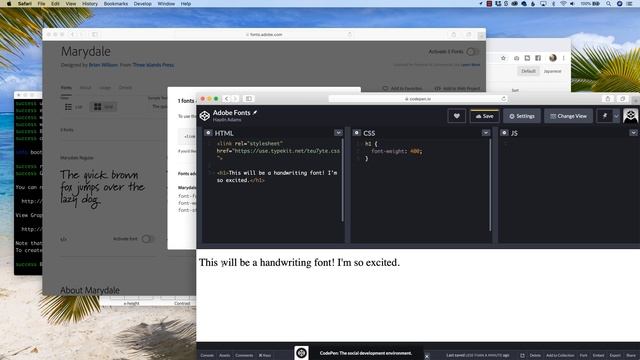
Task: Click the heart icon to love pen
Action: tap(456, 116)
